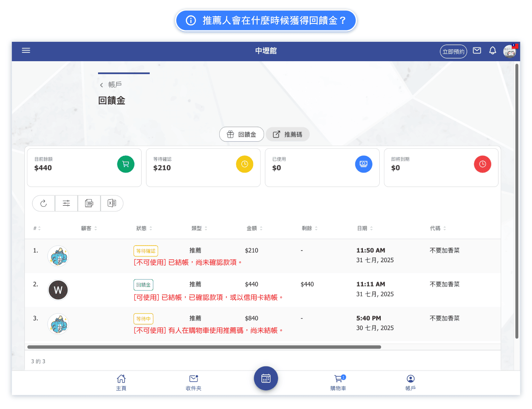532x409 pixels.
Task: Click the horizontal table scrollbar
Action: (x=204, y=347)
